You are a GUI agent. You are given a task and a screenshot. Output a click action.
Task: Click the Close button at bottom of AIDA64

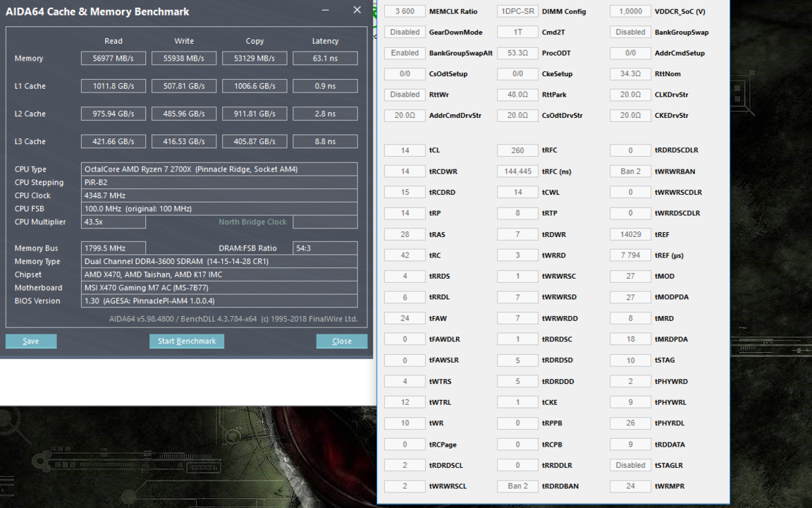pyautogui.click(x=341, y=341)
